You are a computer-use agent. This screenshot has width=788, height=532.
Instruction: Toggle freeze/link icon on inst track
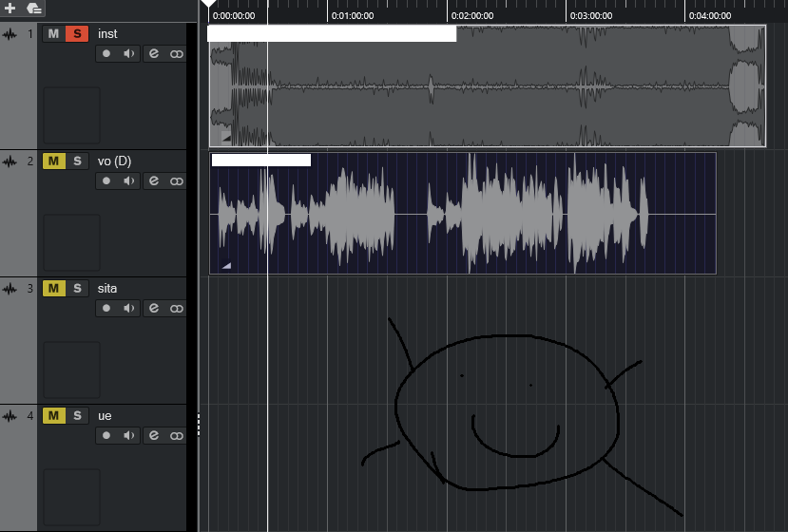tap(177, 54)
